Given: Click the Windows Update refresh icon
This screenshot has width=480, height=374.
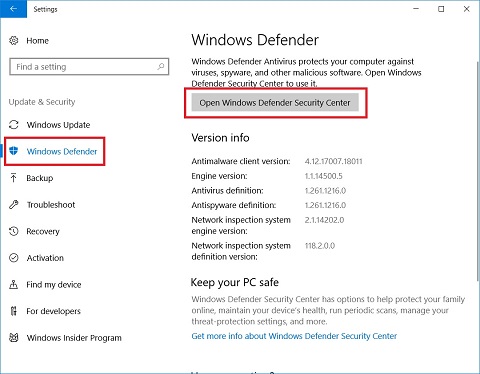Looking at the screenshot, I should [14, 125].
